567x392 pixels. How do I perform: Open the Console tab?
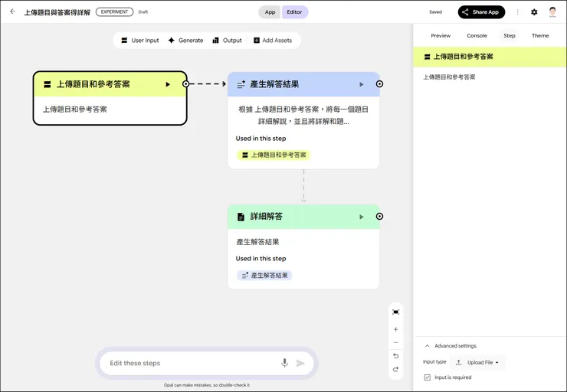[477, 35]
